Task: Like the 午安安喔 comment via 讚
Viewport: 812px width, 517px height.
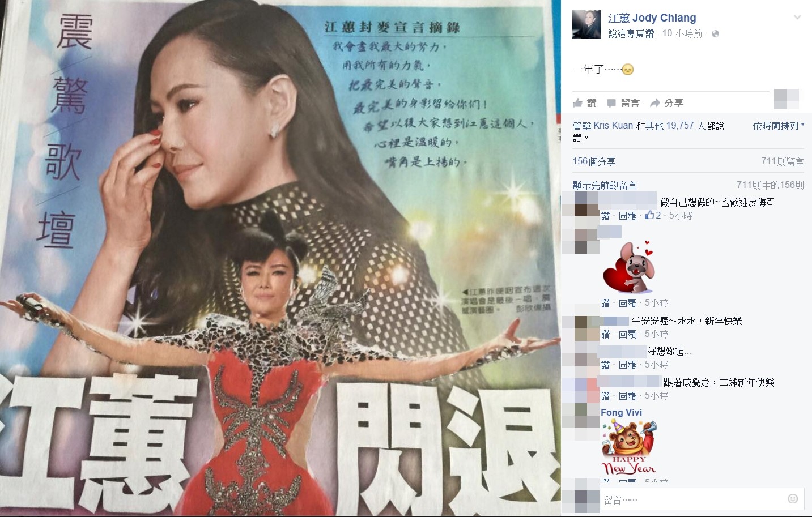Action: (x=605, y=335)
